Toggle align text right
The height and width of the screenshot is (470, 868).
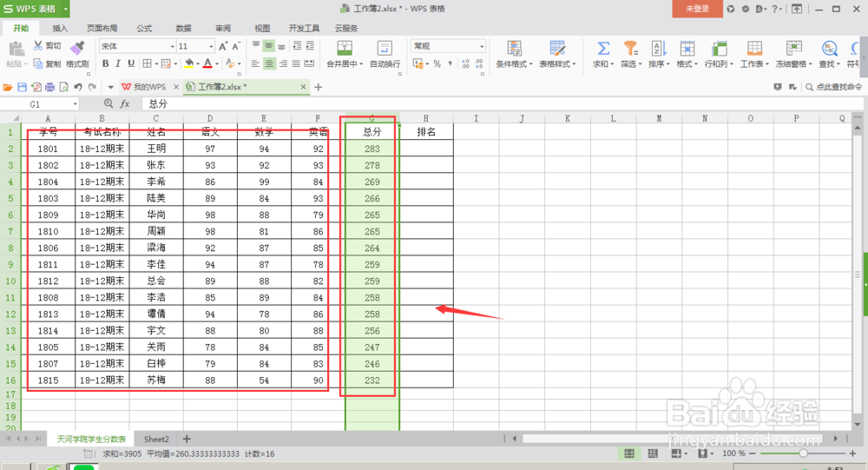pos(283,63)
